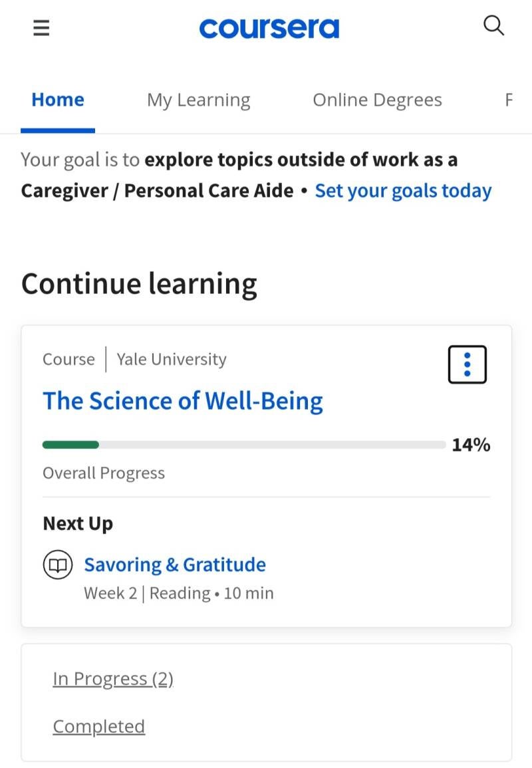The height and width of the screenshot is (768, 532).
Task: Click the 14% progress label
Action: (x=471, y=445)
